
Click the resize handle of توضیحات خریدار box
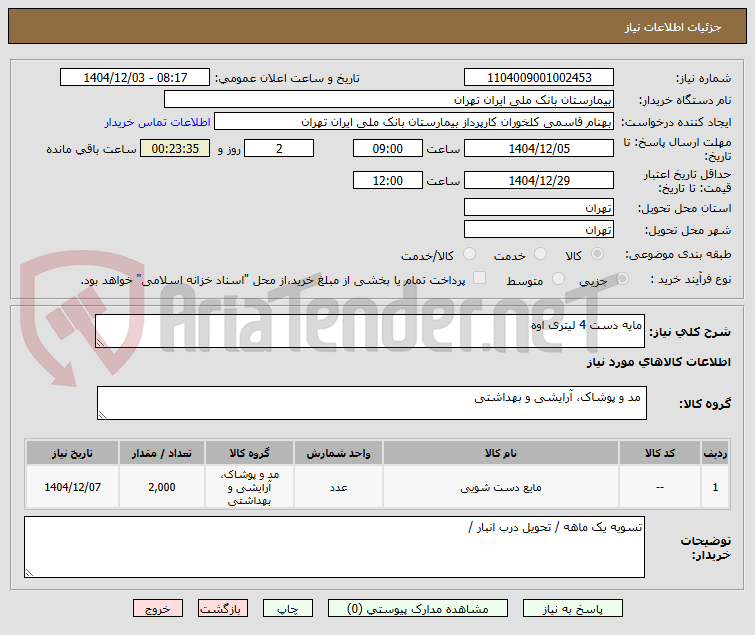(29, 573)
